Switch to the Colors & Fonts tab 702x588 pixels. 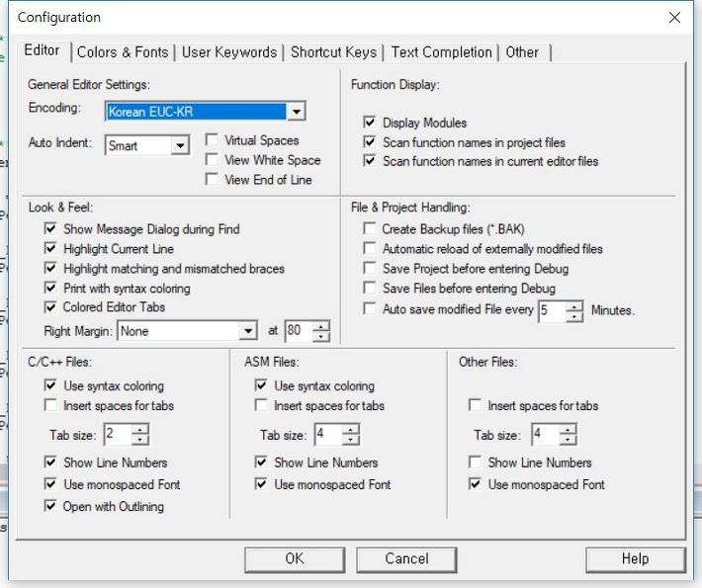(x=123, y=52)
